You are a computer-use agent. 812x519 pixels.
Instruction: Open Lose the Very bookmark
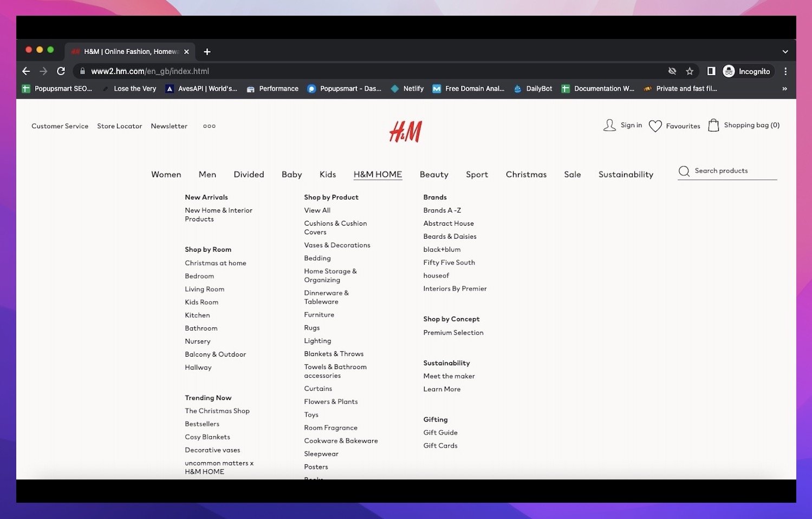(x=129, y=88)
